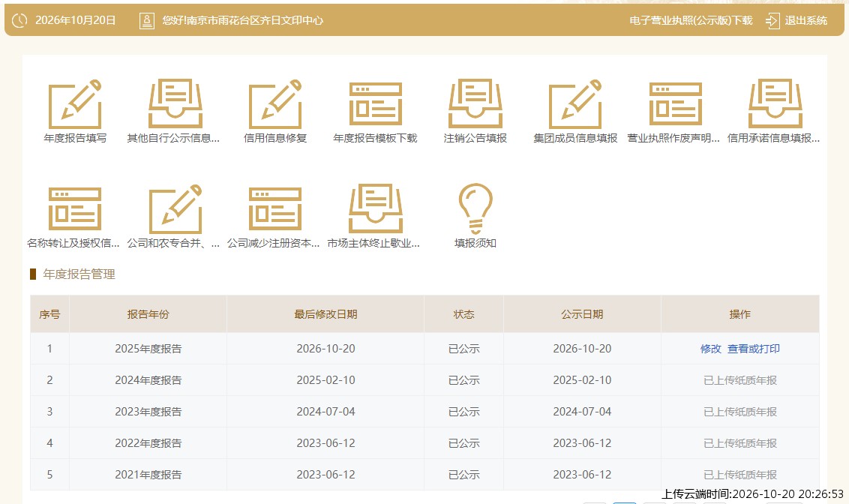Open 年度报告模板下载 icon

(x=375, y=104)
